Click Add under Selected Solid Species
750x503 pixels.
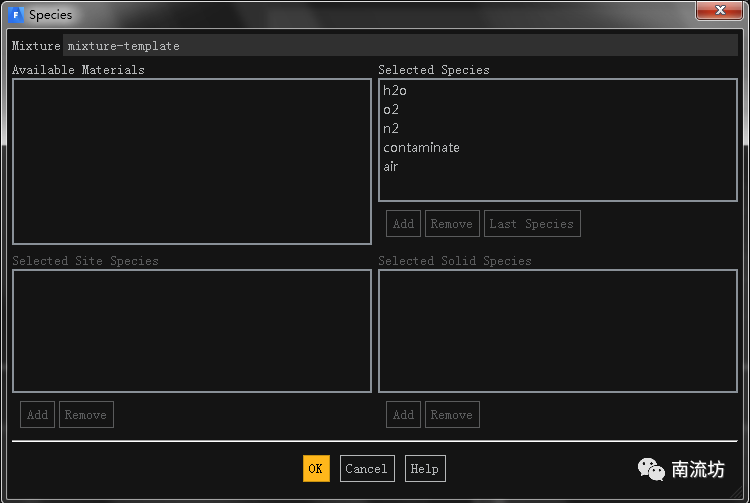click(x=403, y=415)
